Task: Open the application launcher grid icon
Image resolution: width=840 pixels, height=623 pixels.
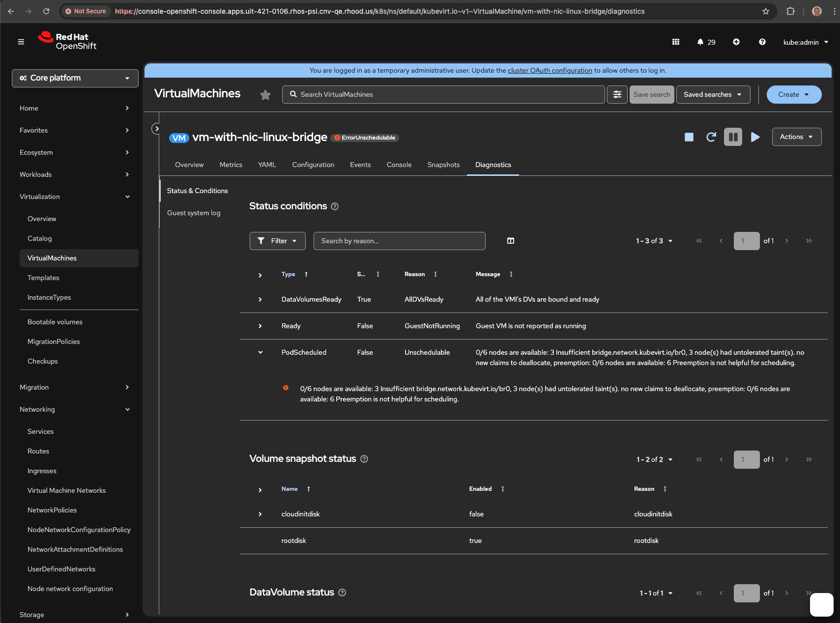Action: (675, 42)
